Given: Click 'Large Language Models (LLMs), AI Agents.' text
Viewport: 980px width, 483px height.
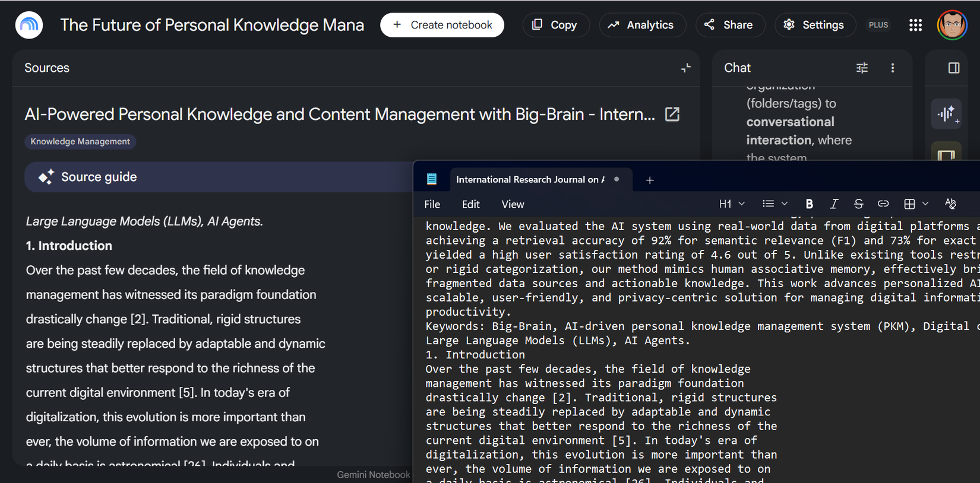Looking at the screenshot, I should (144, 221).
